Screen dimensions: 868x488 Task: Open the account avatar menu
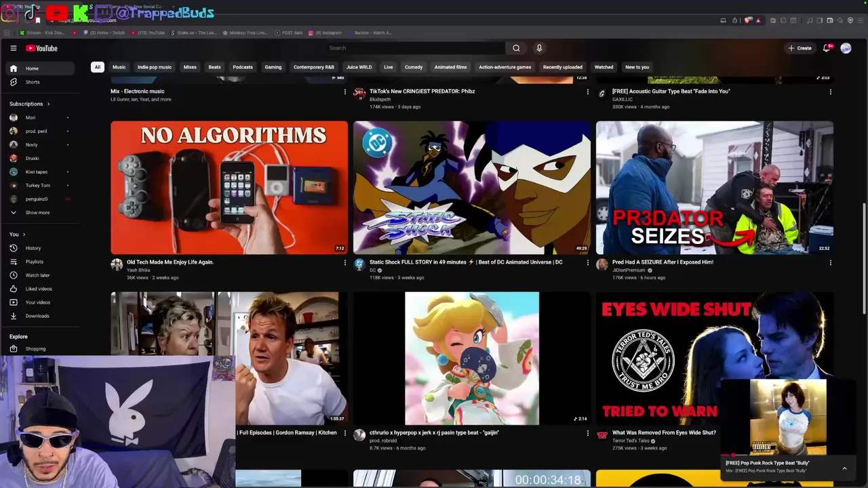846,48
